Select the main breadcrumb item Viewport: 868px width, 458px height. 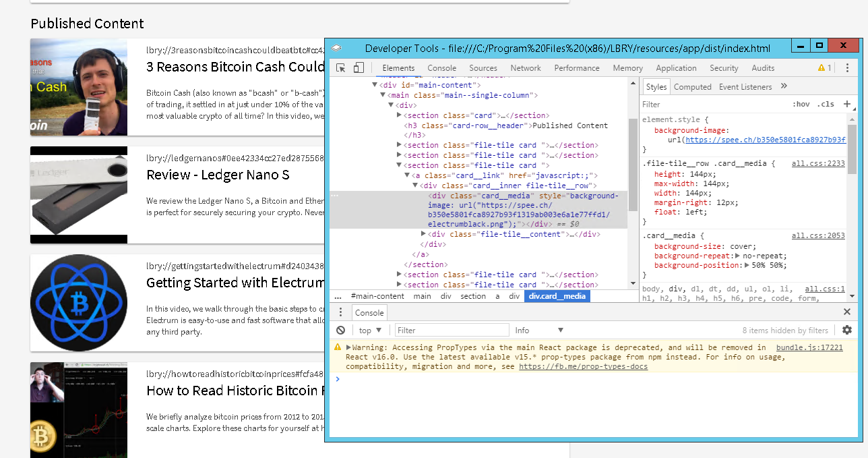(x=423, y=296)
